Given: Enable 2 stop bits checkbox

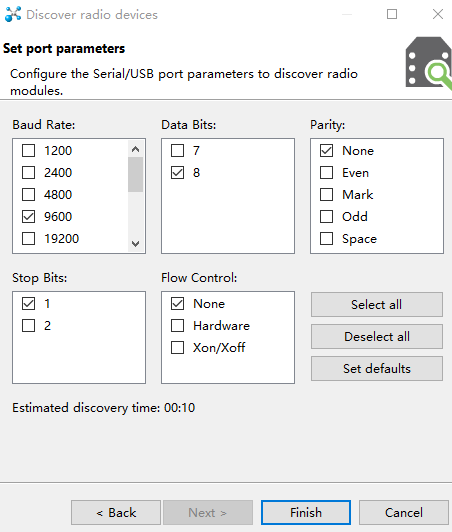Looking at the screenshot, I should (x=29, y=326).
